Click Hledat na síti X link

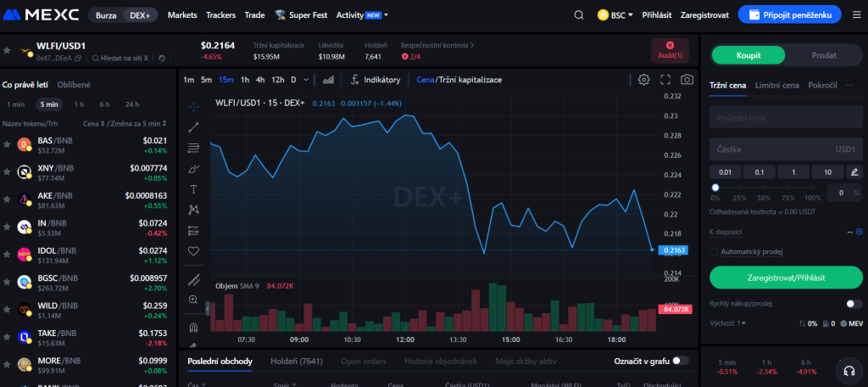click(x=120, y=58)
